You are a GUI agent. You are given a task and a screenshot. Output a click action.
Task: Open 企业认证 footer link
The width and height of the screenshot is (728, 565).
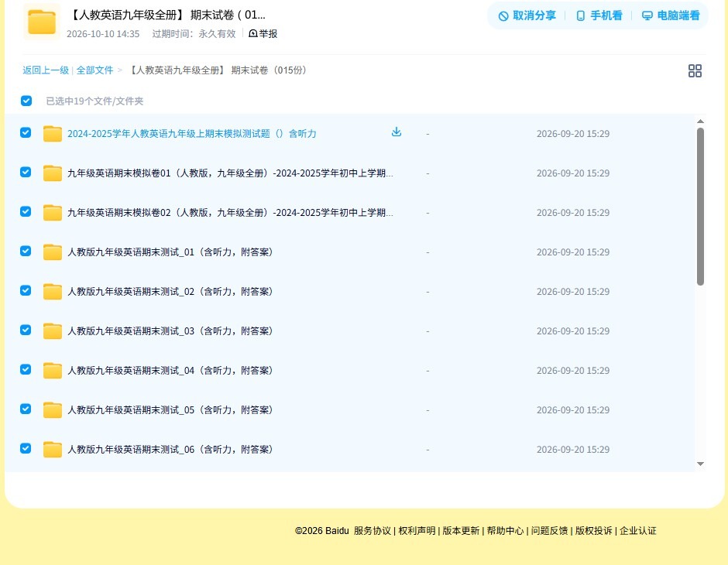638,531
